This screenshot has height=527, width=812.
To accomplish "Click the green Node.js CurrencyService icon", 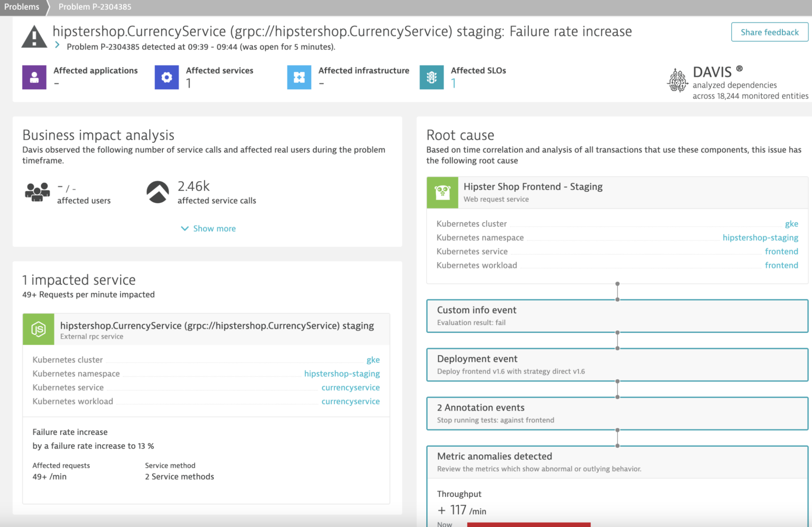I will tap(38, 329).
